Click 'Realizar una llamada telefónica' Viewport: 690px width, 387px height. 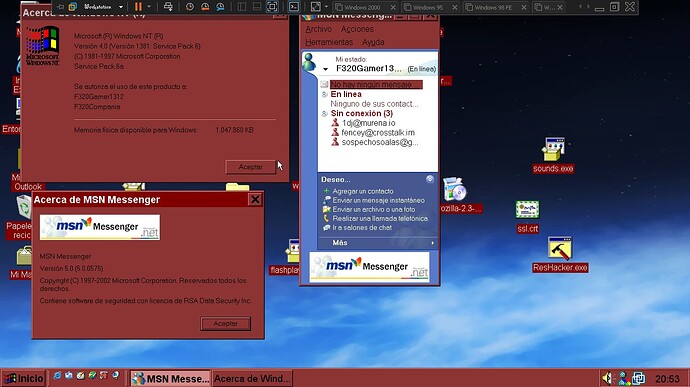[380, 218]
